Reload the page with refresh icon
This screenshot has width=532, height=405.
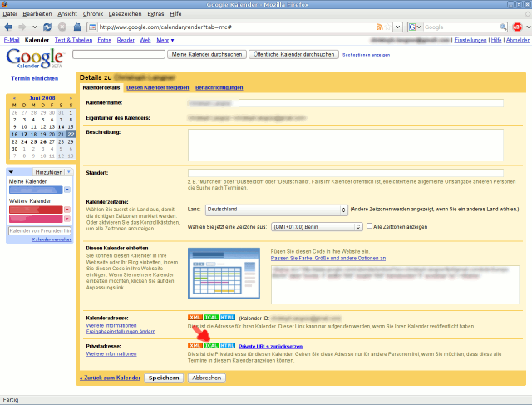pos(47,27)
